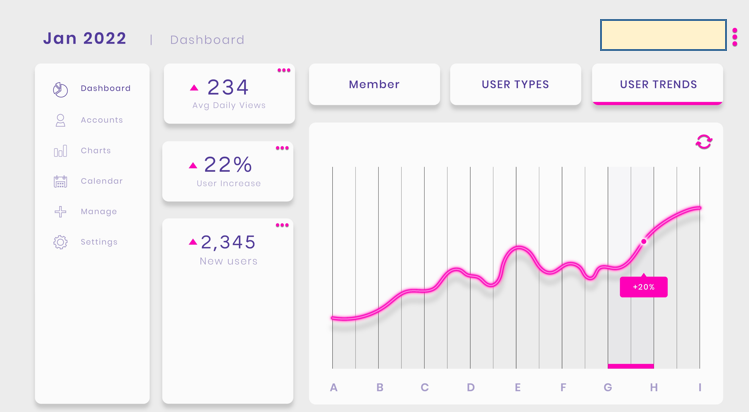
Task: Expand options menu on New users card
Action: [x=282, y=225]
